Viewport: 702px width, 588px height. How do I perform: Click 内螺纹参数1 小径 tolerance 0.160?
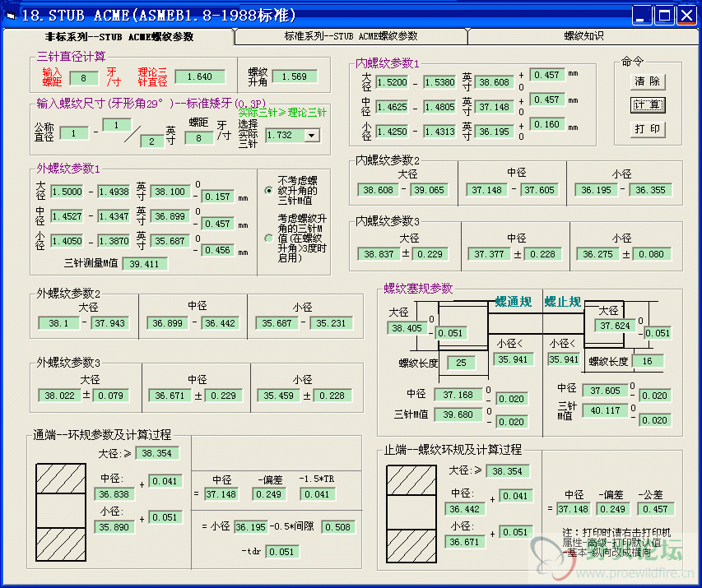(546, 124)
